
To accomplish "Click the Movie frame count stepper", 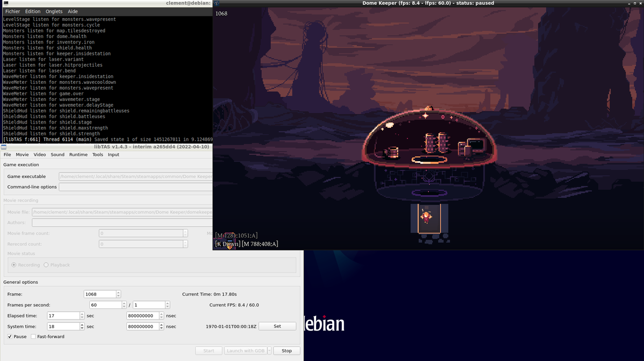I will 186,233.
